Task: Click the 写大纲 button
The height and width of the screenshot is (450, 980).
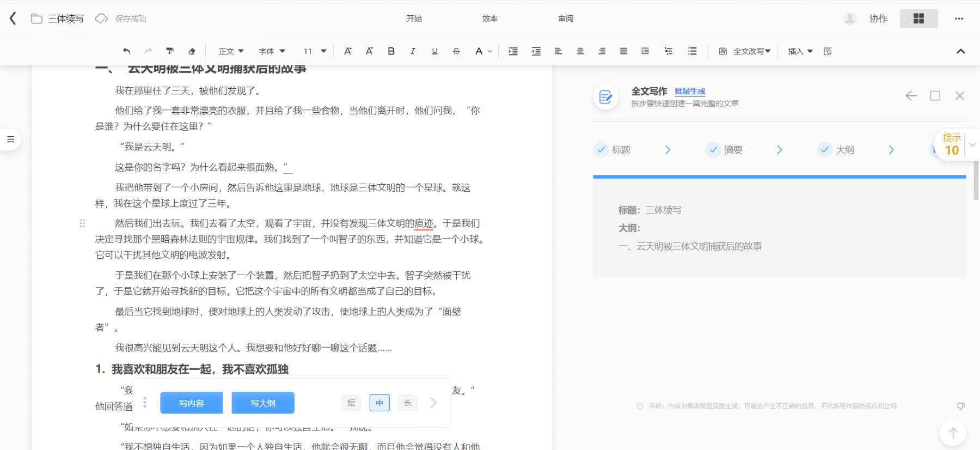Action: (263, 403)
